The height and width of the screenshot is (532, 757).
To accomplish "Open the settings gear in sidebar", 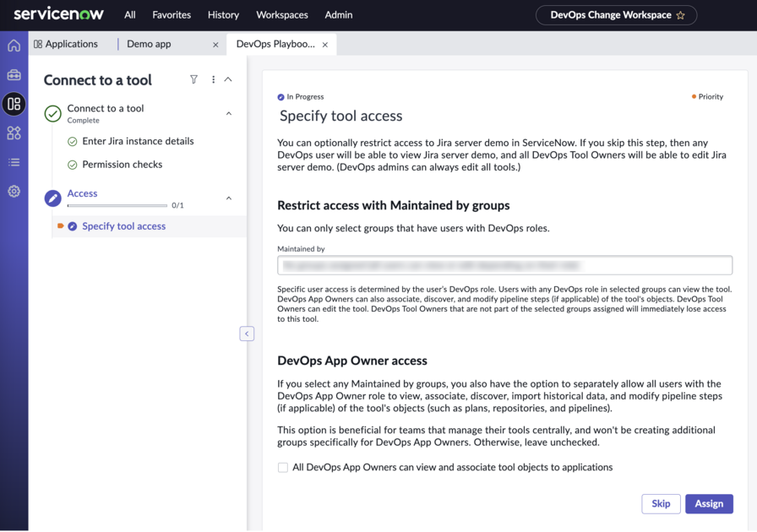I will 14,191.
